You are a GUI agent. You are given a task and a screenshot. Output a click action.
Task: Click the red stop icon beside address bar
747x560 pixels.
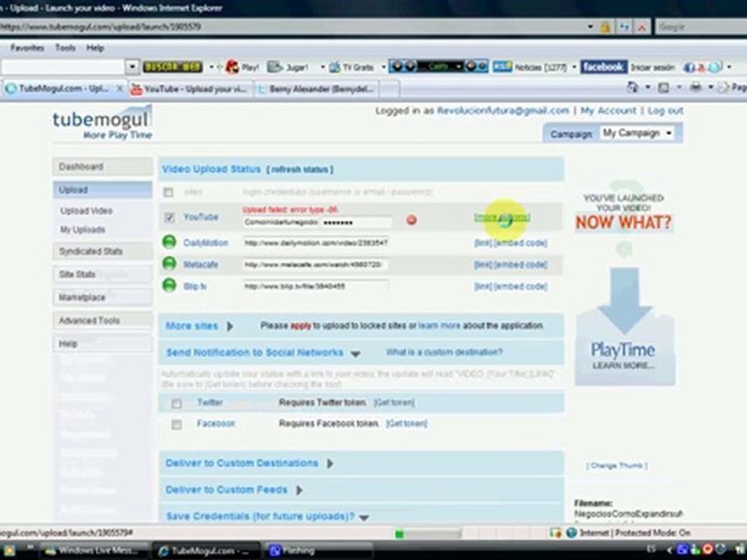click(x=642, y=27)
